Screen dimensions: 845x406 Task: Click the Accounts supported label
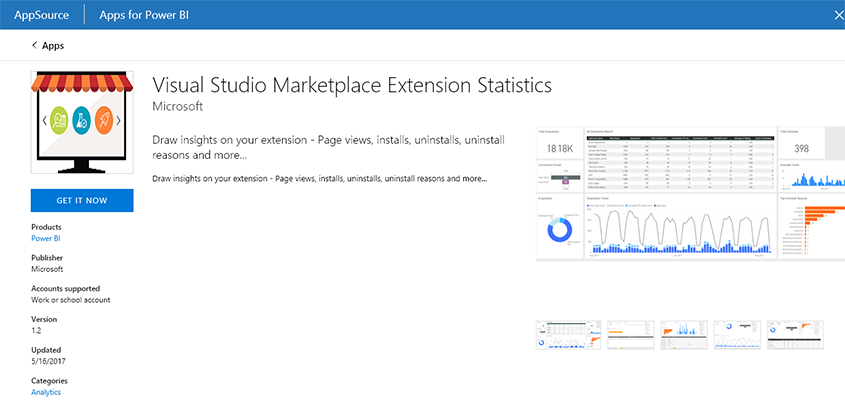[x=66, y=288]
